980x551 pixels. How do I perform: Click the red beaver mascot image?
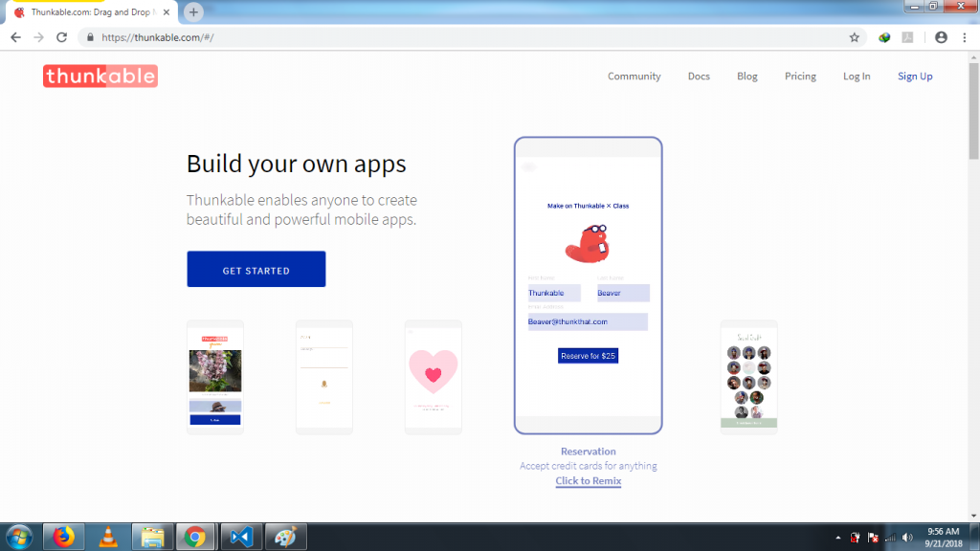coord(588,244)
